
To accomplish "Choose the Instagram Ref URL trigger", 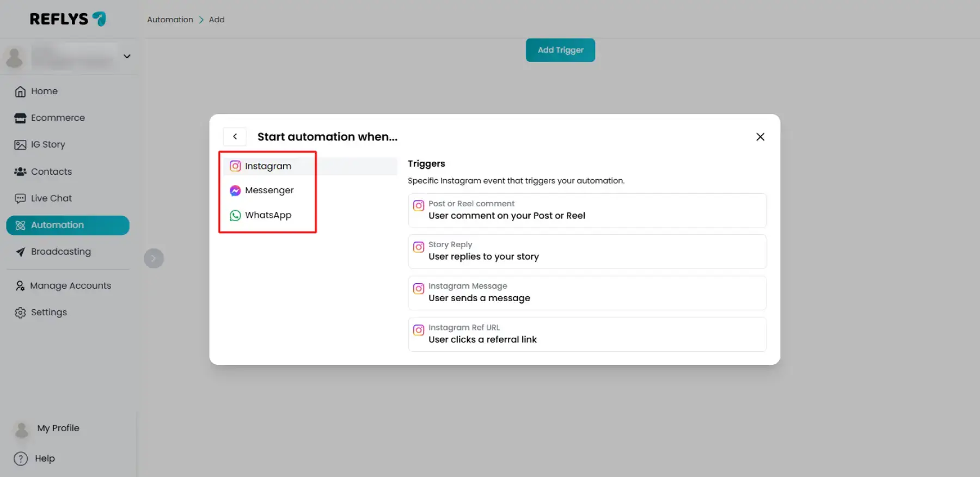I will (x=586, y=334).
